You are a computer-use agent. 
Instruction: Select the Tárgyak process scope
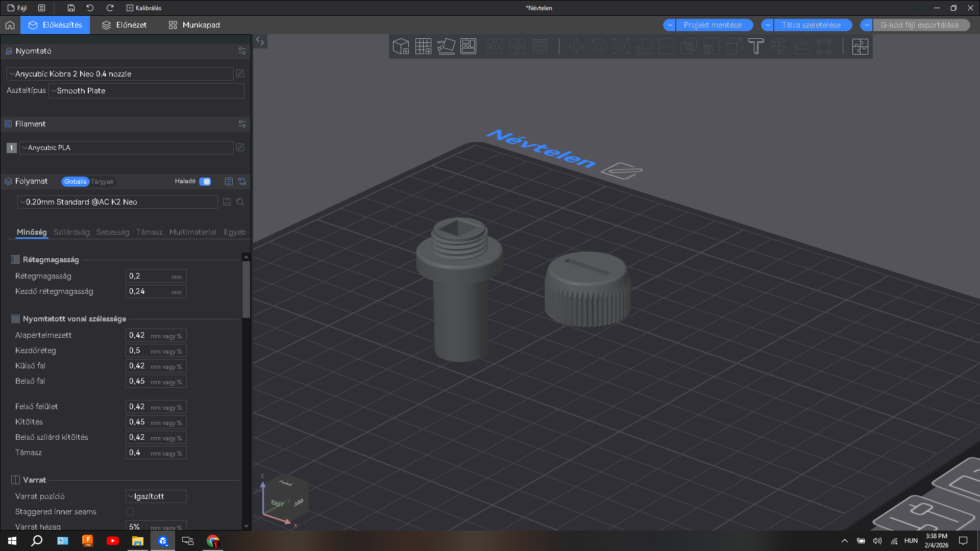point(102,182)
